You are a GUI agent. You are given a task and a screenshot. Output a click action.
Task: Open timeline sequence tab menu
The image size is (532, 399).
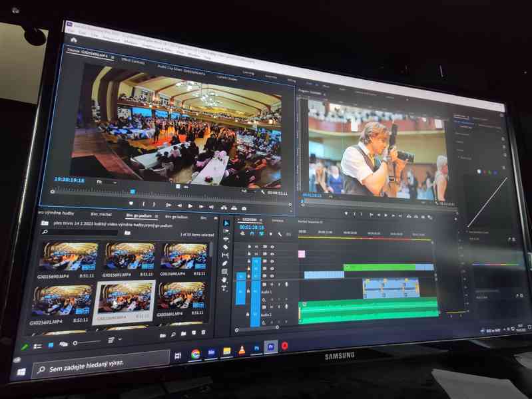[x=260, y=220]
